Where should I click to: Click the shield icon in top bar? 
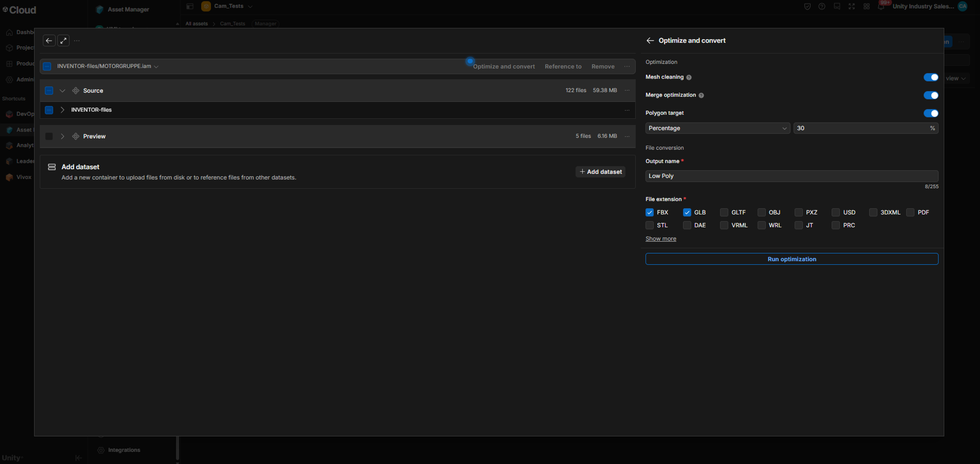click(807, 6)
